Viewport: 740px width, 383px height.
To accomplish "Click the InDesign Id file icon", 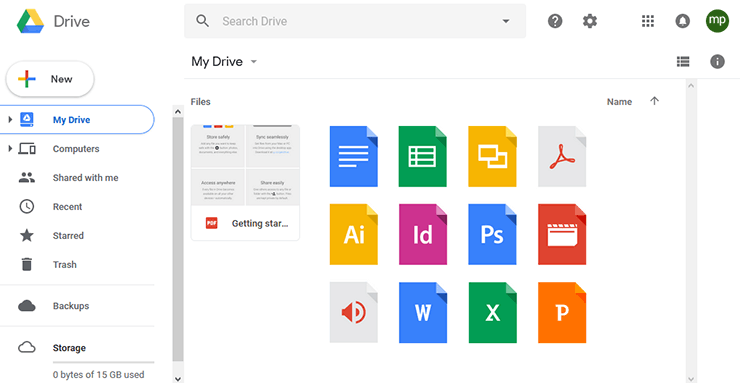I will point(422,234).
